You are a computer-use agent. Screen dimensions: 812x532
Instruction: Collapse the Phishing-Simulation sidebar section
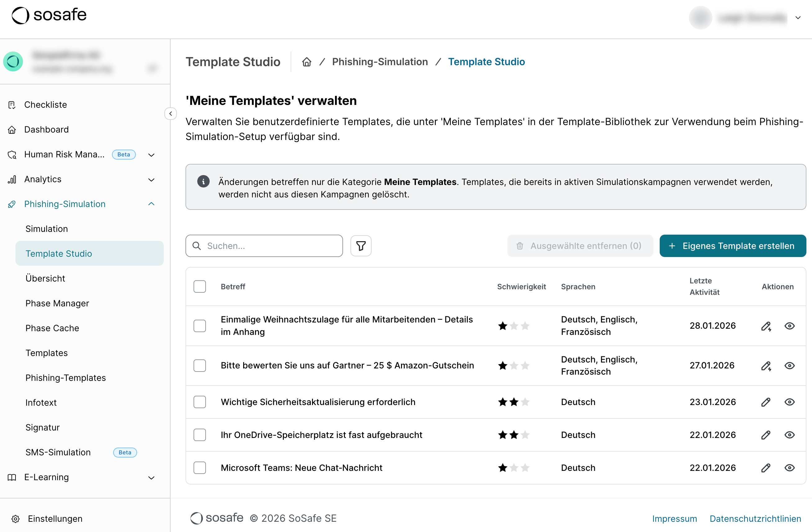tap(151, 204)
